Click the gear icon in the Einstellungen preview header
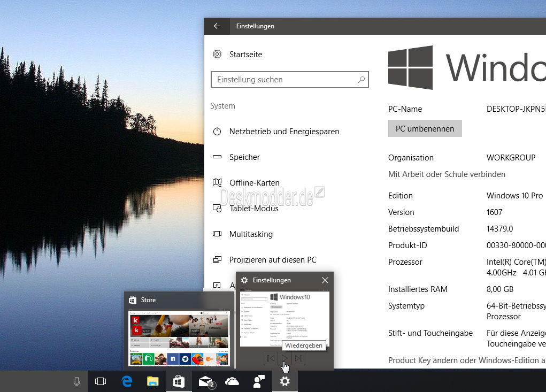The width and height of the screenshot is (546, 392). click(244, 280)
